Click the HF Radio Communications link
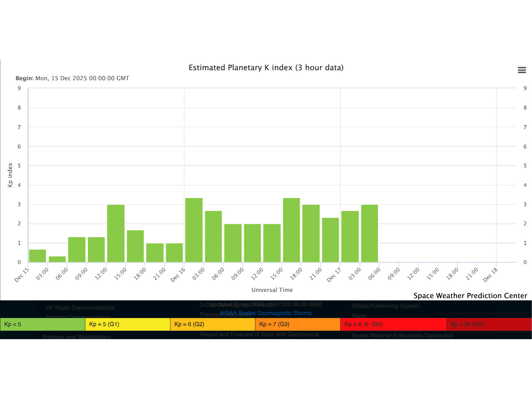 pos(80,308)
